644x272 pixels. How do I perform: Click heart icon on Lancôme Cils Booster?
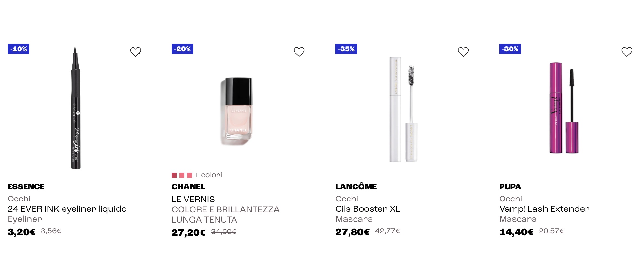463,51
